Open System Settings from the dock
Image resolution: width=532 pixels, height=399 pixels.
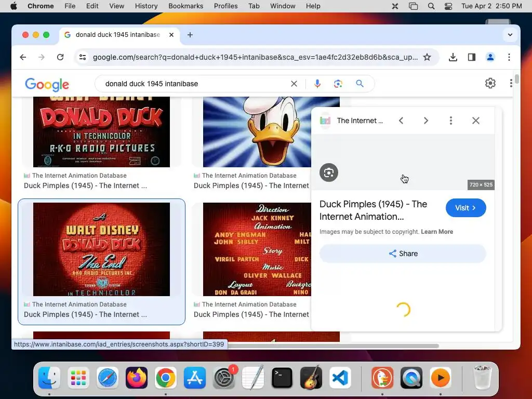pyautogui.click(x=224, y=378)
